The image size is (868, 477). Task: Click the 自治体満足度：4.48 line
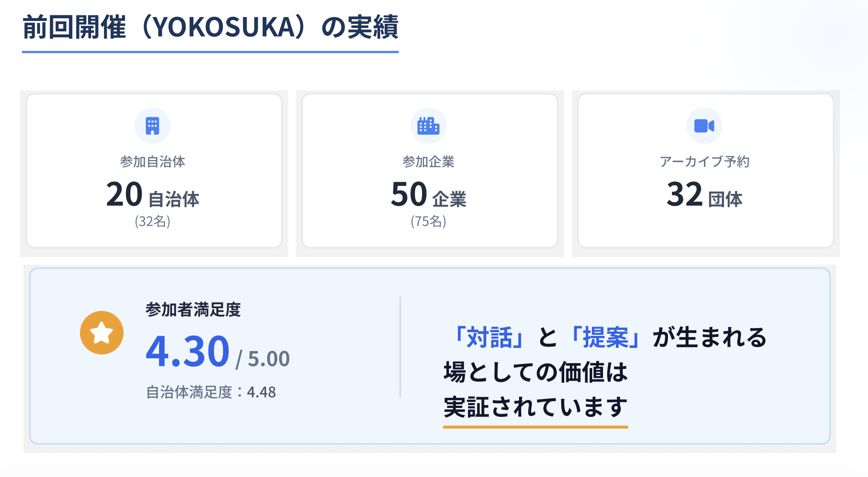[211, 392]
